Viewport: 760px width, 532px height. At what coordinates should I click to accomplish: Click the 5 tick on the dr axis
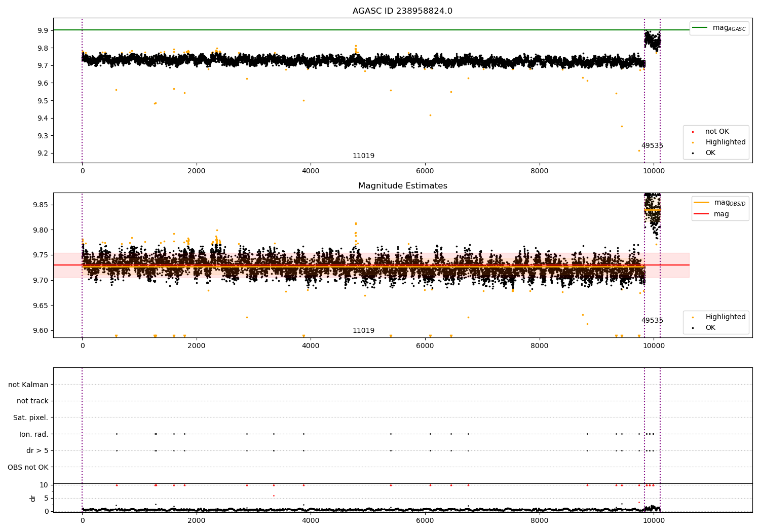pyautogui.click(x=47, y=498)
